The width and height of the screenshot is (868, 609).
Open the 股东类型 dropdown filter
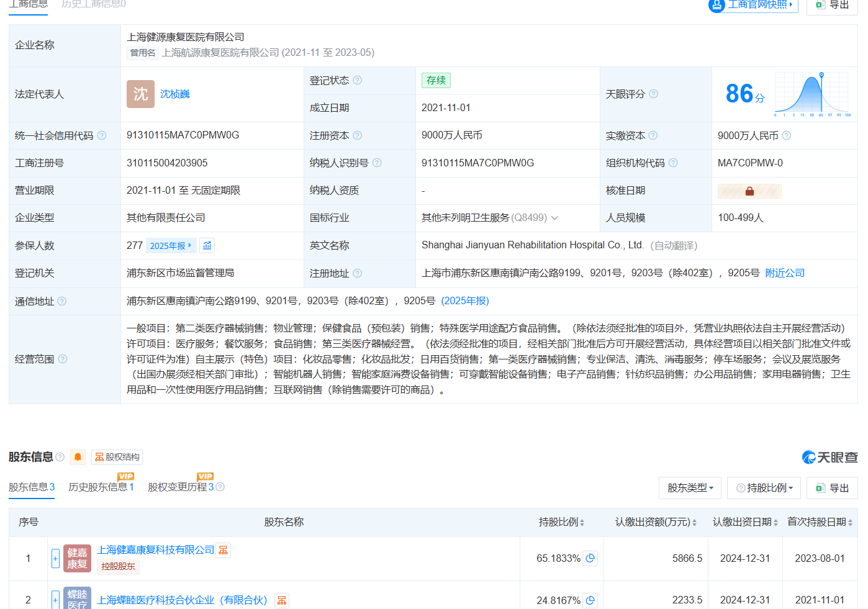coord(690,488)
